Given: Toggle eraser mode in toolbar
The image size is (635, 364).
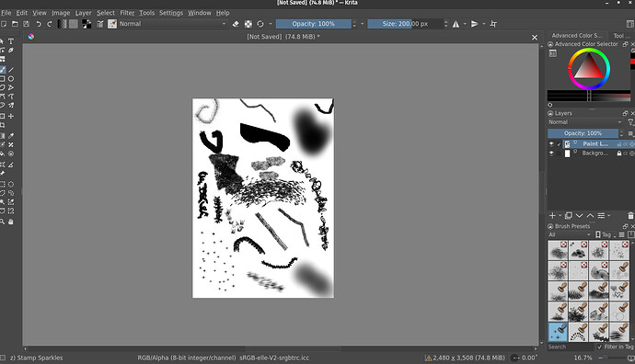Looking at the screenshot, I should pos(236,24).
